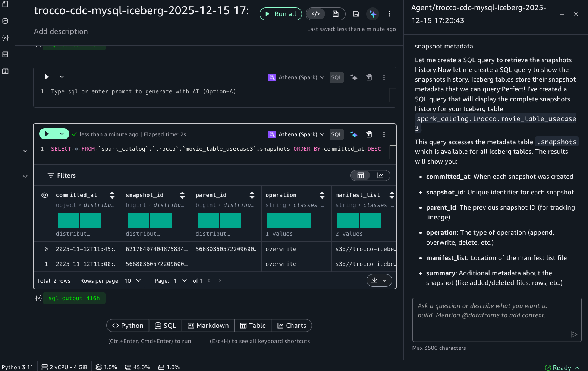Switch results to chart view
Screen dimensions: 588x371
[380, 175]
